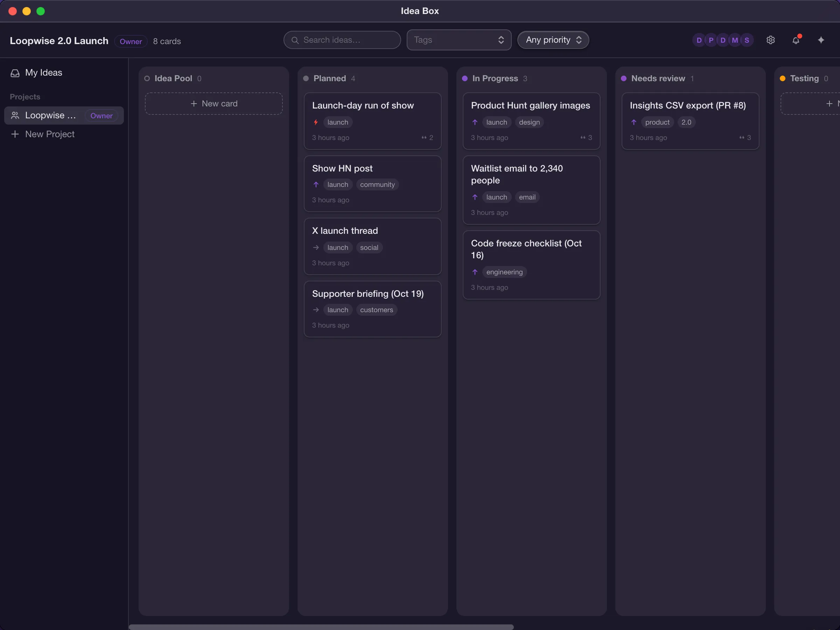Click the first D member avatar
Screen dimensions: 840x630
699,40
